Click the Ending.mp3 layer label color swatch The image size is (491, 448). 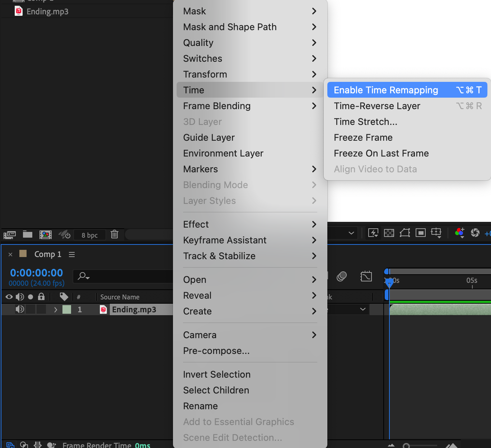coord(67,309)
